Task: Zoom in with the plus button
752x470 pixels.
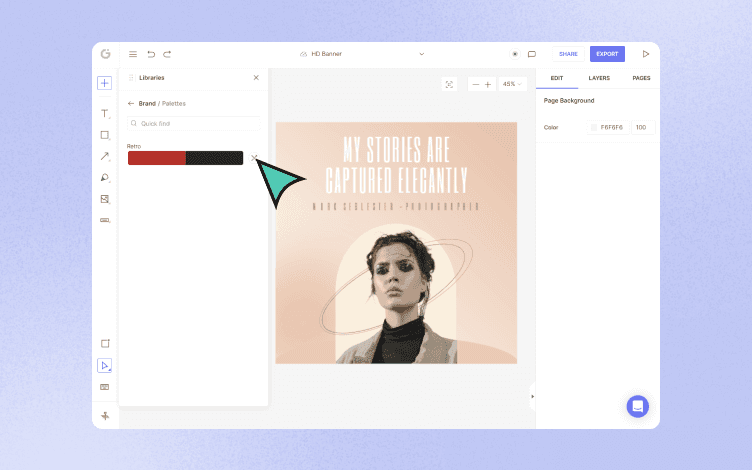Action: tap(488, 84)
